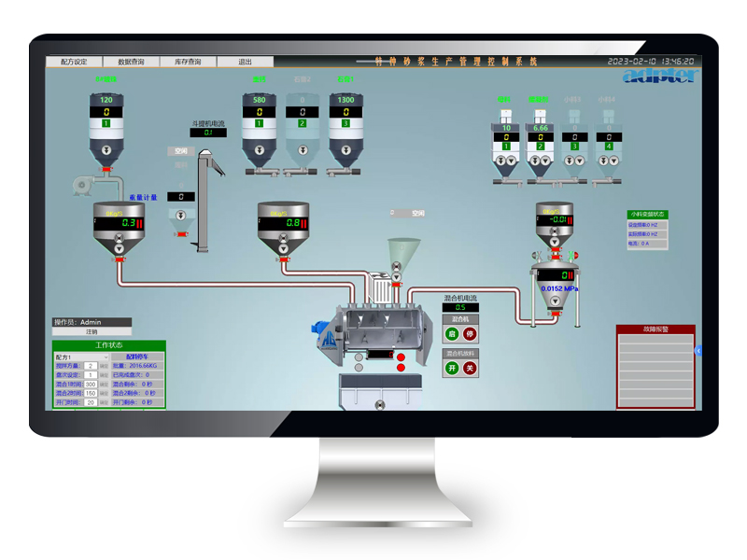747x560 pixels.
Task: Click the 配料停车 batching stop button
Action: click(x=138, y=357)
